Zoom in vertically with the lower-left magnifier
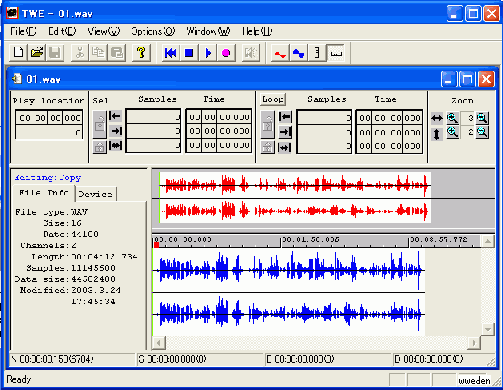The image size is (503, 390). click(452, 132)
